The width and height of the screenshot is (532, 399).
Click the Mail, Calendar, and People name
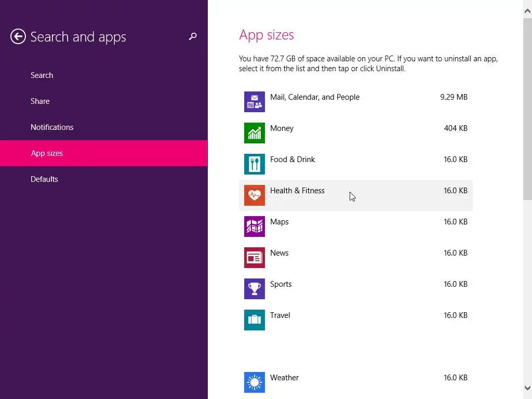pos(314,97)
